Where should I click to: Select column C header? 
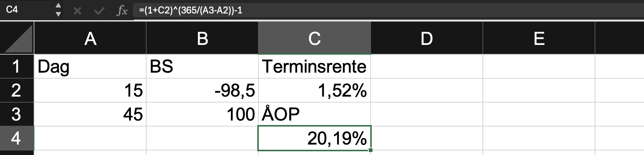point(315,38)
